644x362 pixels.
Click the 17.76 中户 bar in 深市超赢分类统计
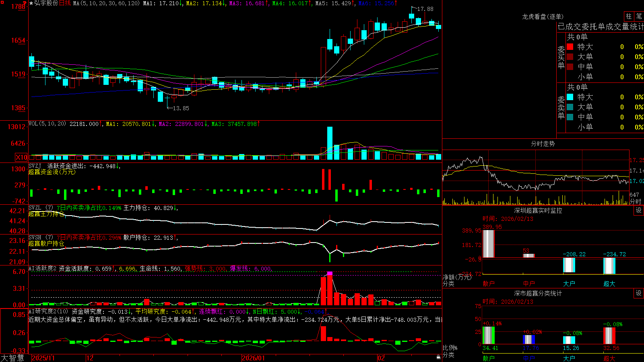[x=529, y=339]
